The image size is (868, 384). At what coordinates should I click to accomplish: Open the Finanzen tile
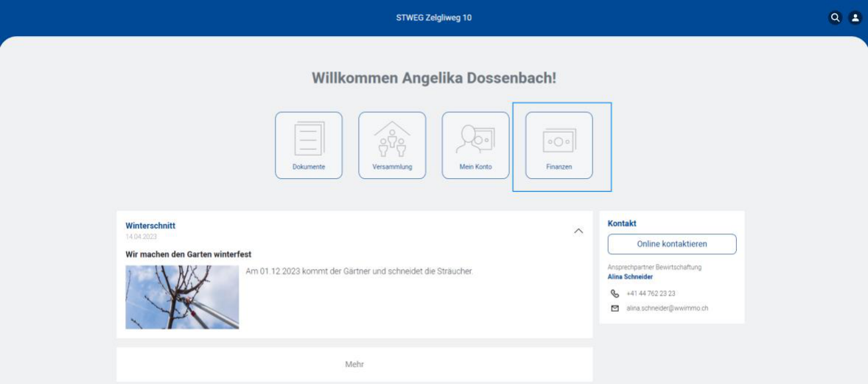tap(559, 145)
